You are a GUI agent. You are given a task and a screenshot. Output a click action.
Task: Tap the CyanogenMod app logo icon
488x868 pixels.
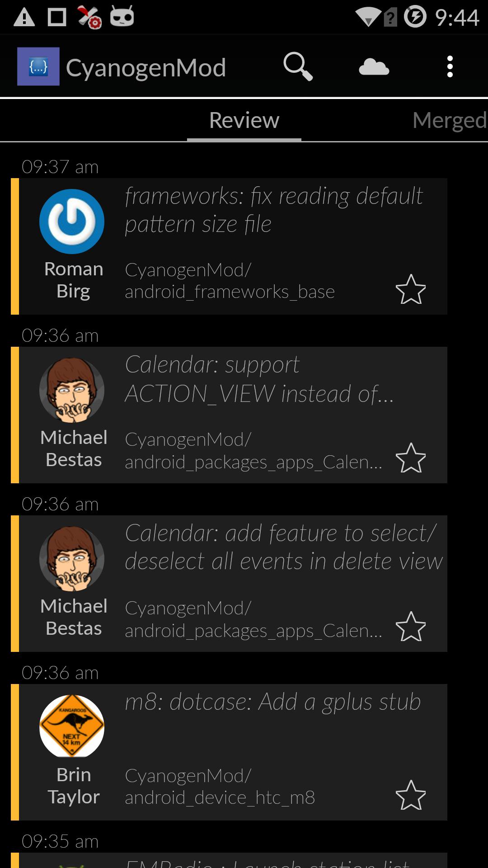coord(38,66)
